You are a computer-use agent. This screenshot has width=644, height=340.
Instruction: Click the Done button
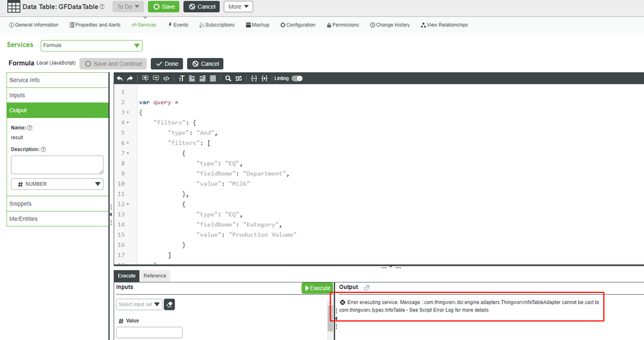pos(167,64)
